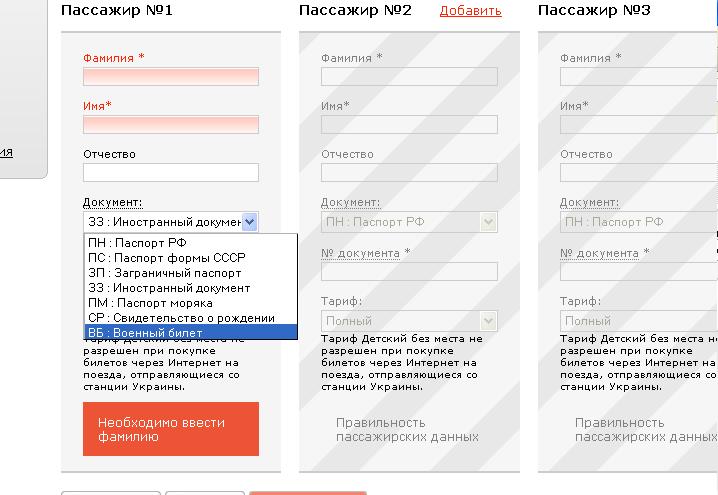Pick the highlighted 'ВБ : Военный билет' option
Screen dimensions: 718x495
pyautogui.click(x=145, y=333)
